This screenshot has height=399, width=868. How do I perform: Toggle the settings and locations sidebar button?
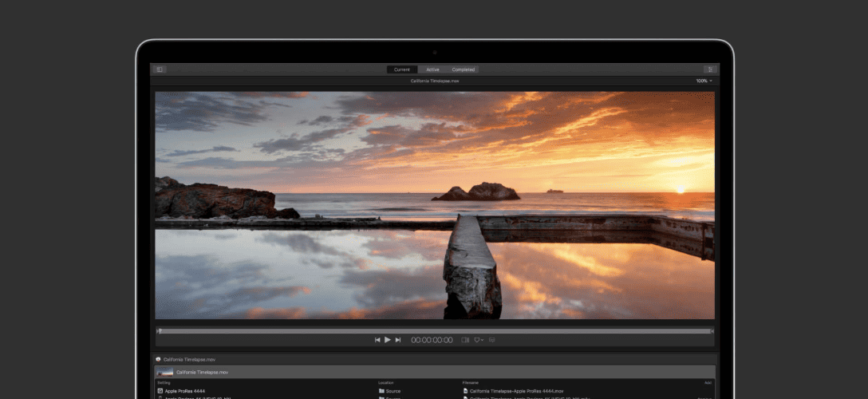[x=160, y=69]
